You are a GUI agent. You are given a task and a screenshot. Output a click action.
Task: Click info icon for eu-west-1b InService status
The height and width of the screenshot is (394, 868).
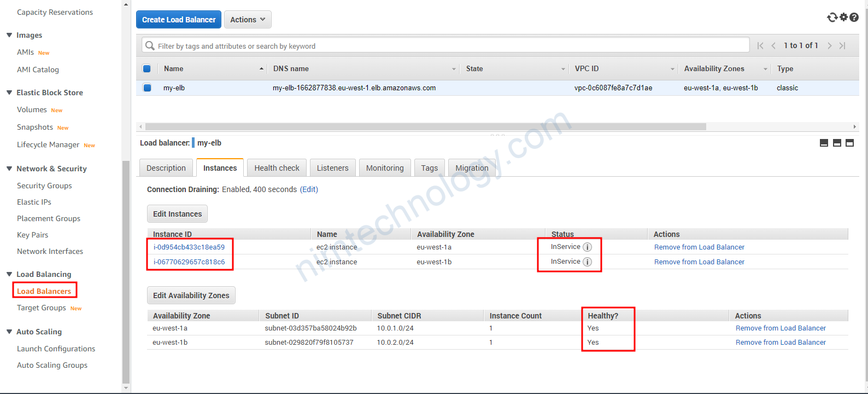click(587, 262)
